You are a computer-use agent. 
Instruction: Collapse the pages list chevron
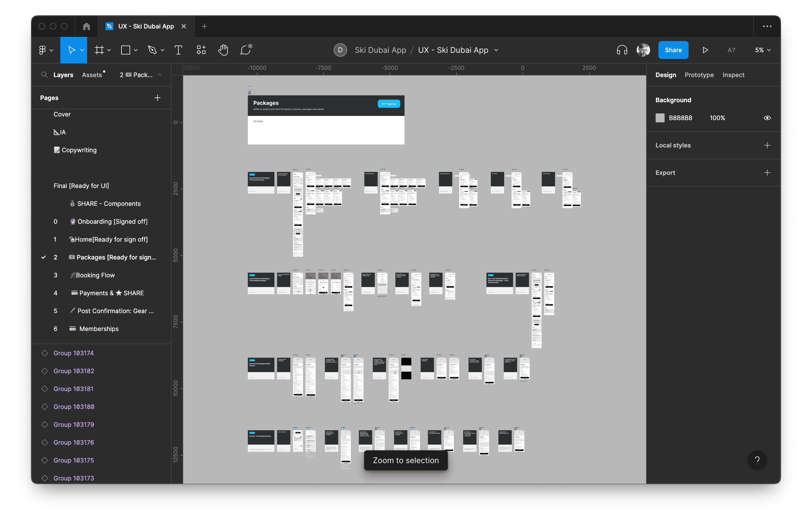point(160,75)
